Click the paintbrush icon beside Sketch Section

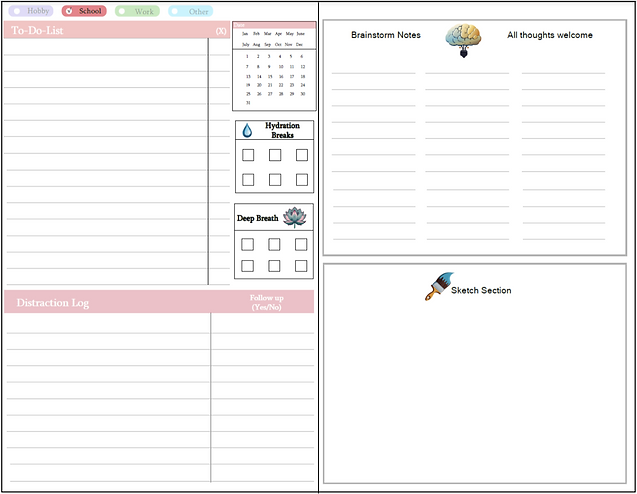(439, 286)
